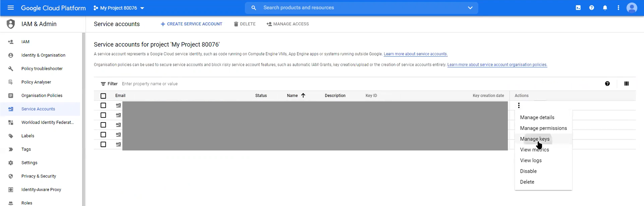Check the first service account row checkbox
The height and width of the screenshot is (206, 644).
103,105
